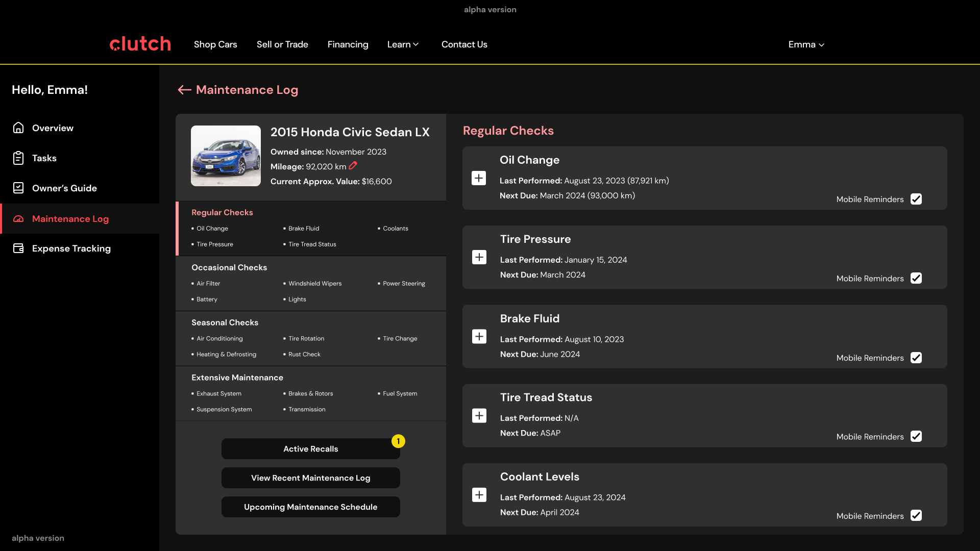
Task: Click Power Steering list item
Action: point(404,284)
